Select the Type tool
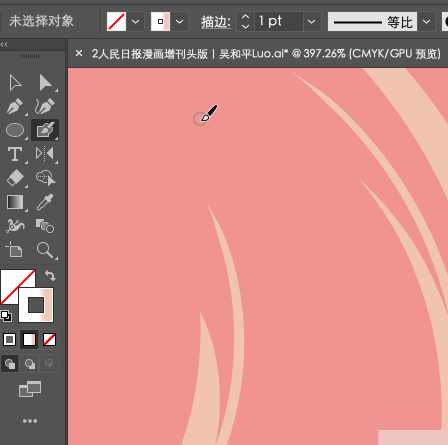This screenshot has height=445, width=448. pyautogui.click(x=15, y=154)
